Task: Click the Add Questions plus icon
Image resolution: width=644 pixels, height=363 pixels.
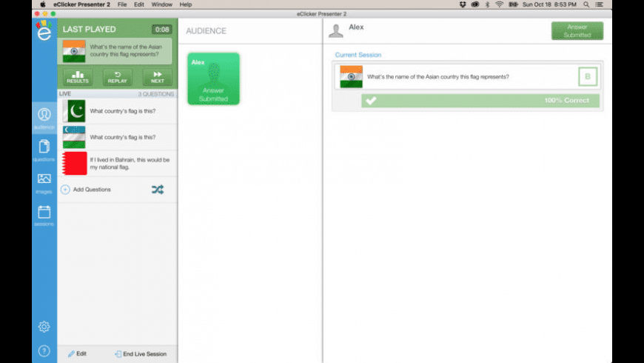Action: [x=65, y=190]
